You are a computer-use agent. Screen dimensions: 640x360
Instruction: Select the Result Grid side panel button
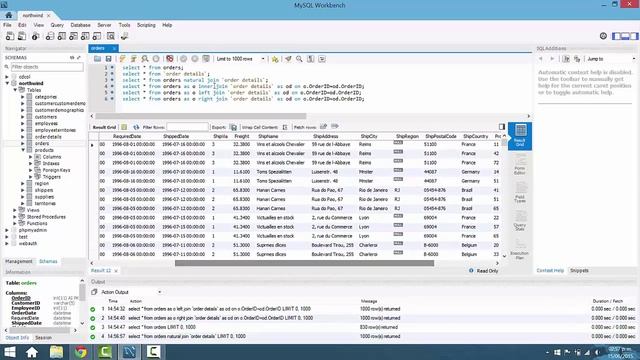pos(520,136)
